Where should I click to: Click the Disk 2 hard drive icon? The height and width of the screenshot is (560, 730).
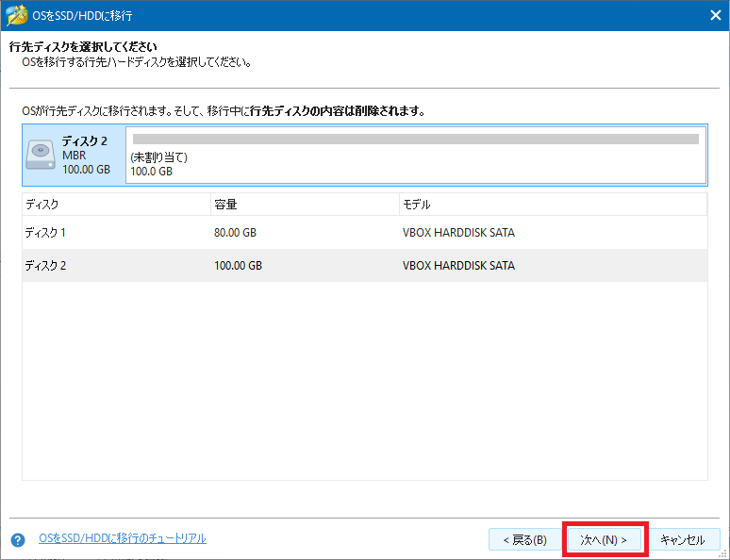click(x=41, y=155)
